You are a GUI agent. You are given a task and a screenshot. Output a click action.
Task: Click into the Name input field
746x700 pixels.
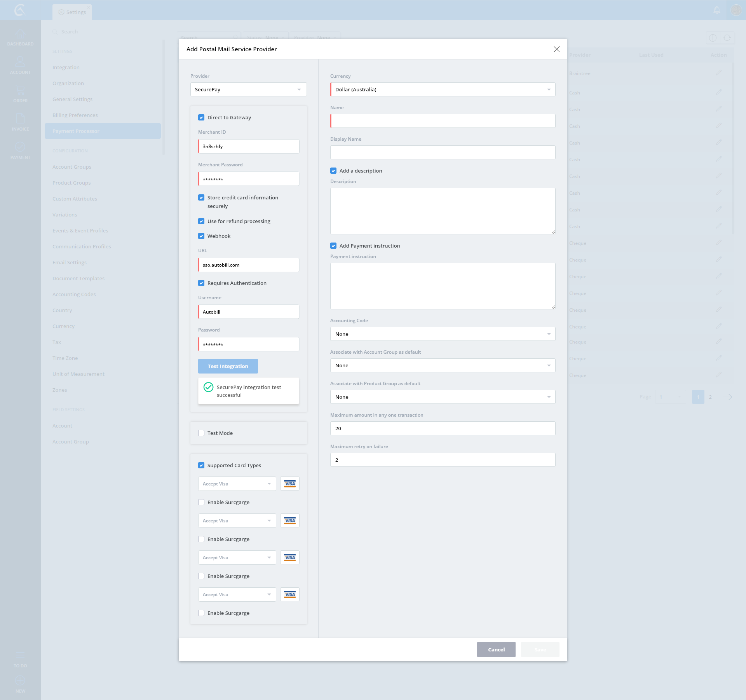(x=443, y=121)
